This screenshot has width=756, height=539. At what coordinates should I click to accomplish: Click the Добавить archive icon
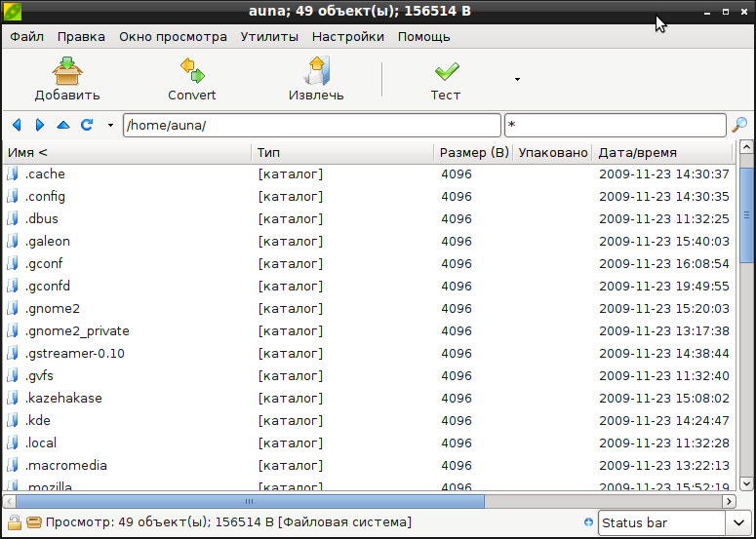coord(67,71)
